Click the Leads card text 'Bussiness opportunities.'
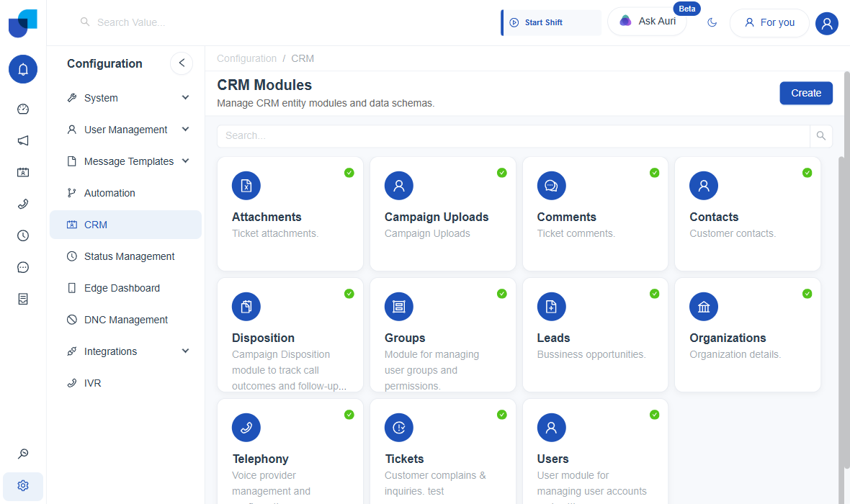This screenshot has height=504, width=850. tap(591, 354)
